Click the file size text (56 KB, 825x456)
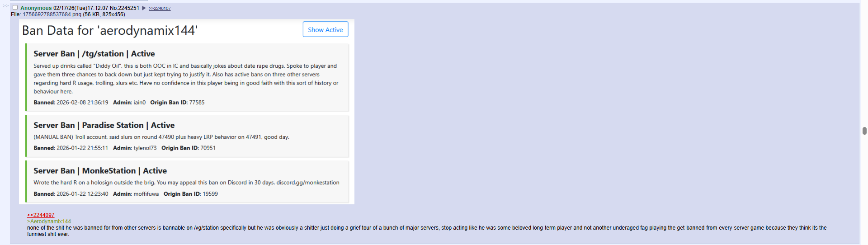This screenshot has width=868, height=245. point(104,14)
